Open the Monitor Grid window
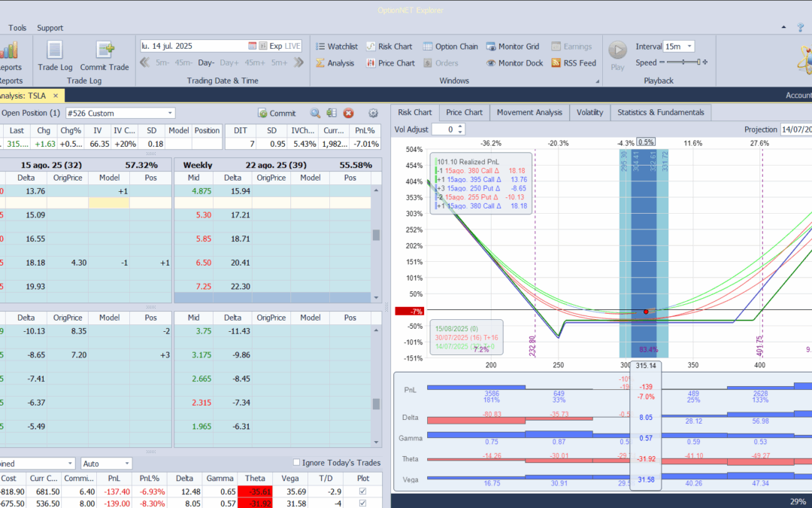 click(513, 46)
